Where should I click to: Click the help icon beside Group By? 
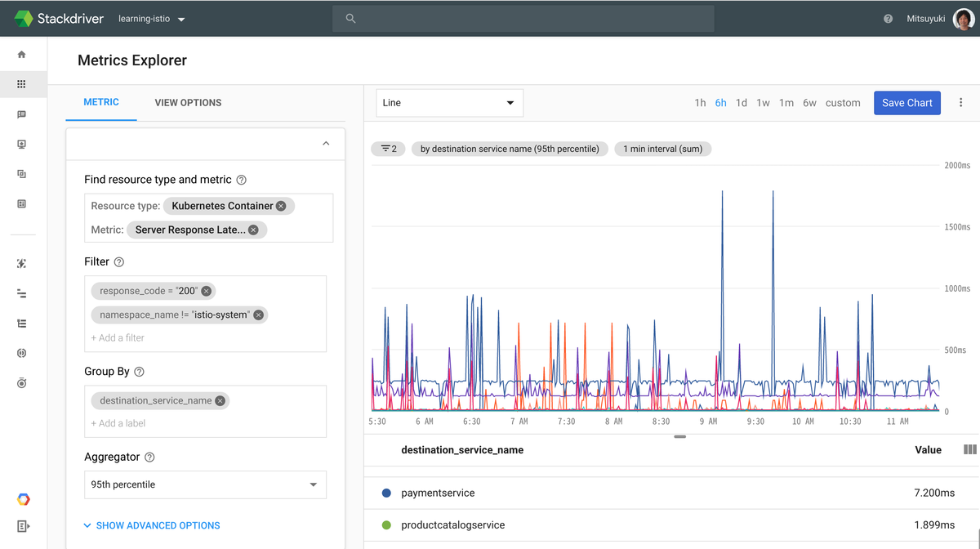click(x=139, y=372)
